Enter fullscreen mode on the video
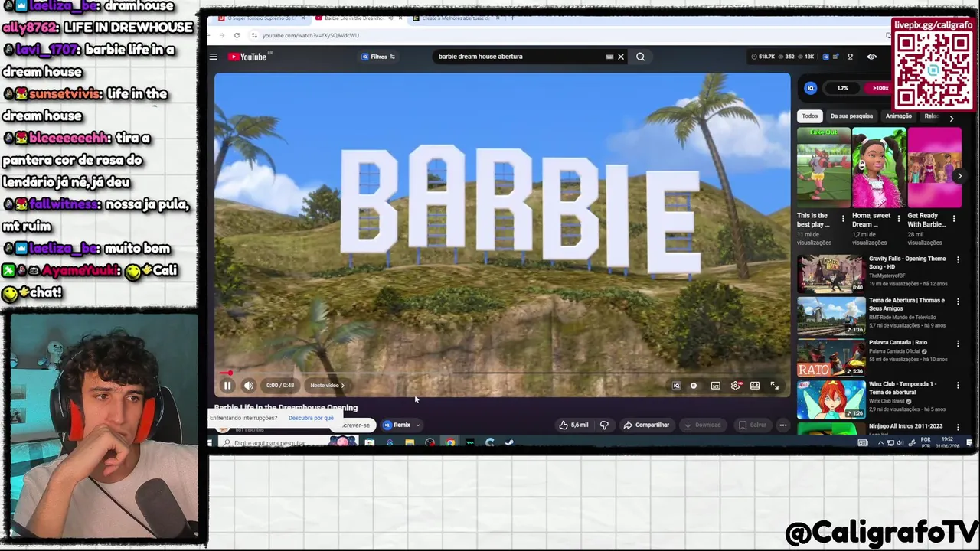The image size is (980, 551). [x=775, y=386]
